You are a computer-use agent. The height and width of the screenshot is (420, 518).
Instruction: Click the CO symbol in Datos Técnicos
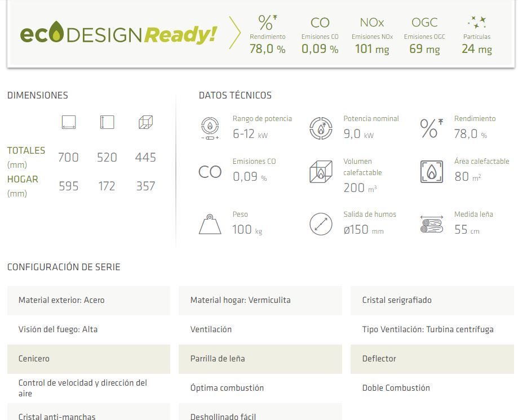point(210,172)
